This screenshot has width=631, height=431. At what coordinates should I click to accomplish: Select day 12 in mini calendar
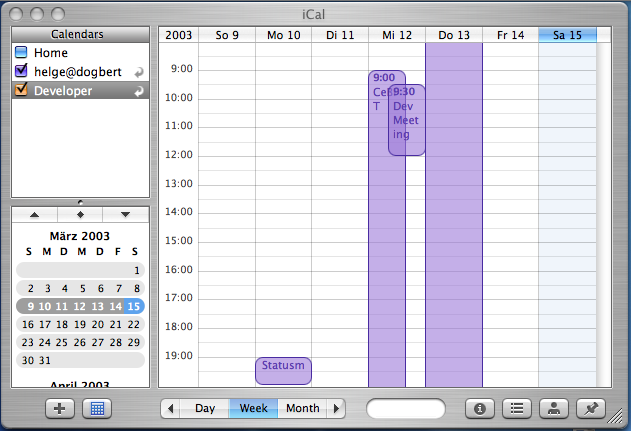[80, 307]
